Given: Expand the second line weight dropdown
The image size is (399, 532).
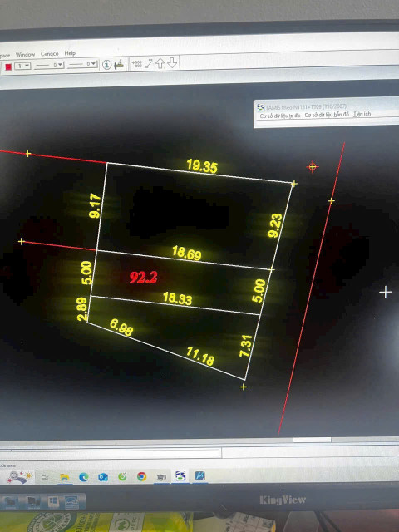Looking at the screenshot, I should pos(82,65).
